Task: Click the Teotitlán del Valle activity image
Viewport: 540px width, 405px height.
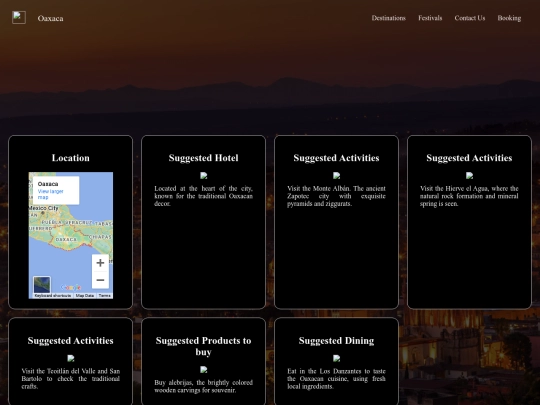Action: click(x=71, y=359)
